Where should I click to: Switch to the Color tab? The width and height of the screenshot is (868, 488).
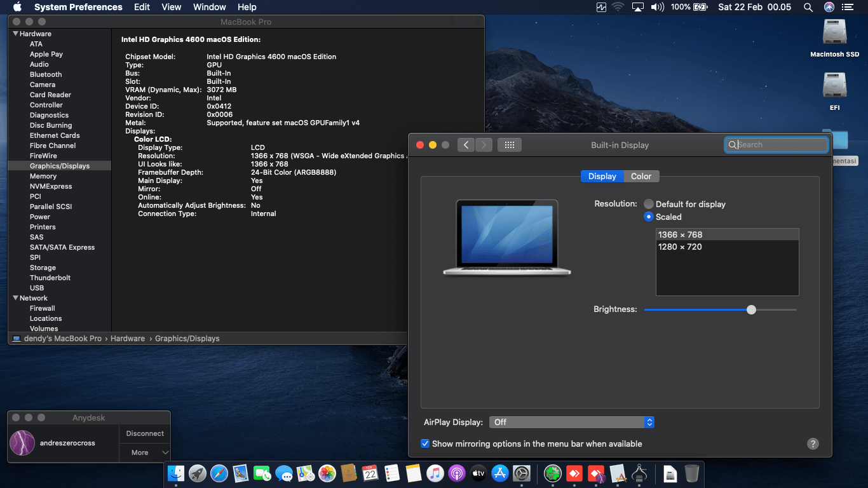(641, 176)
